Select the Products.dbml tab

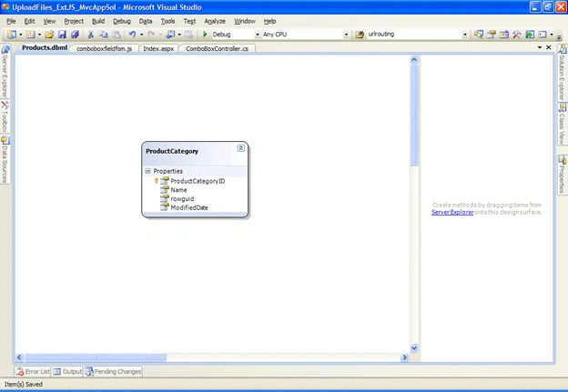point(45,48)
